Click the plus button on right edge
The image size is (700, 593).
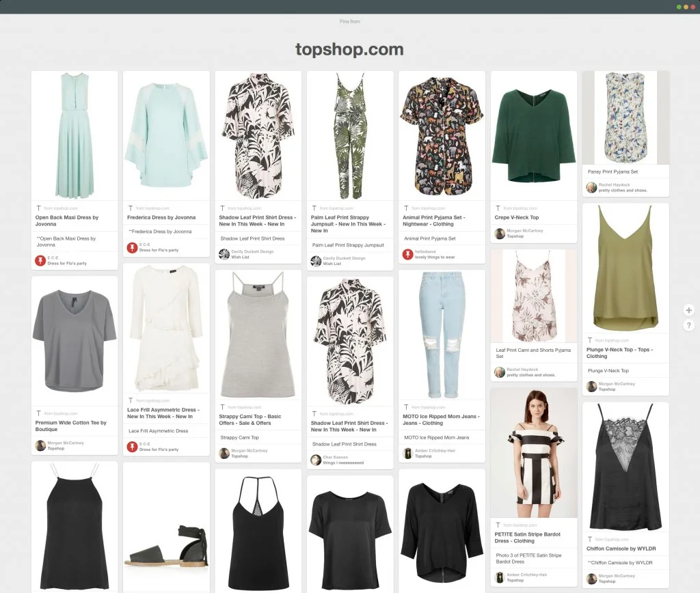point(688,310)
